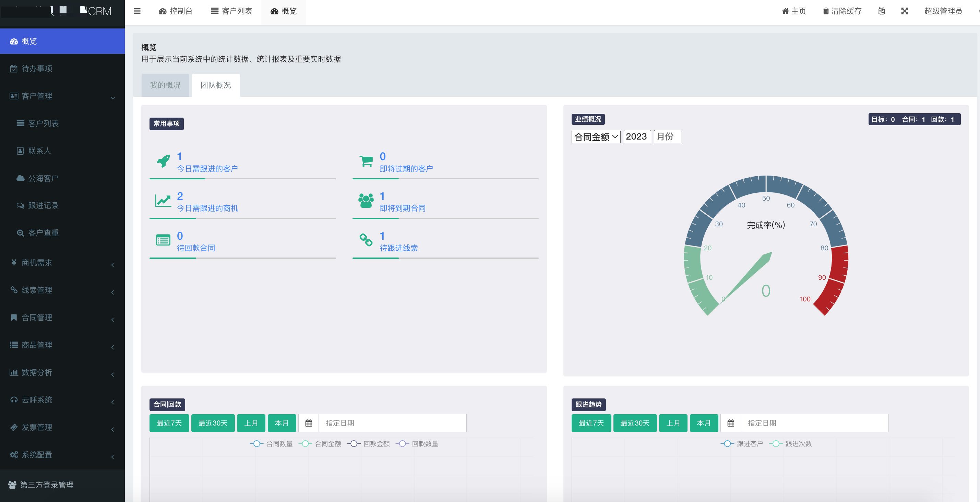
Task: Click 本月 in 合同回款
Action: [x=282, y=423]
